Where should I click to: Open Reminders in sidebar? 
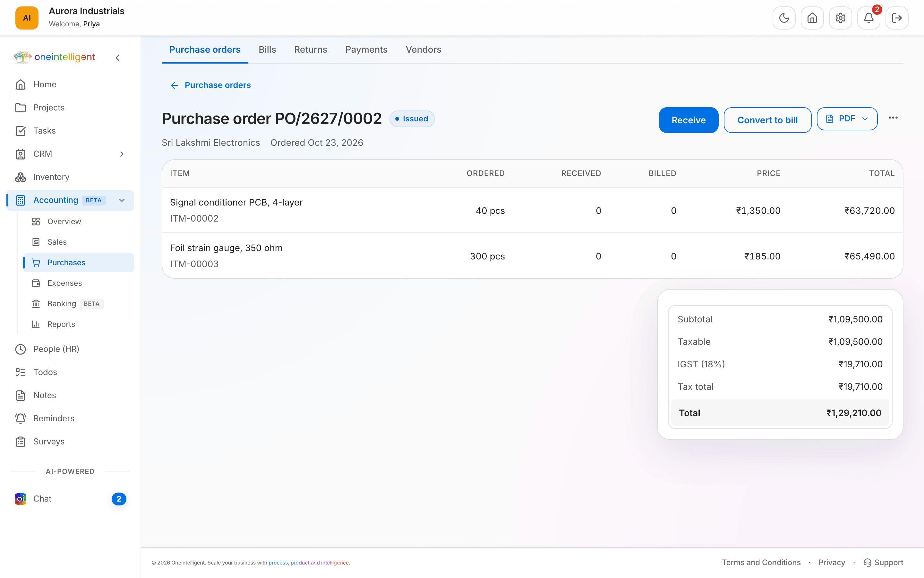point(70,419)
